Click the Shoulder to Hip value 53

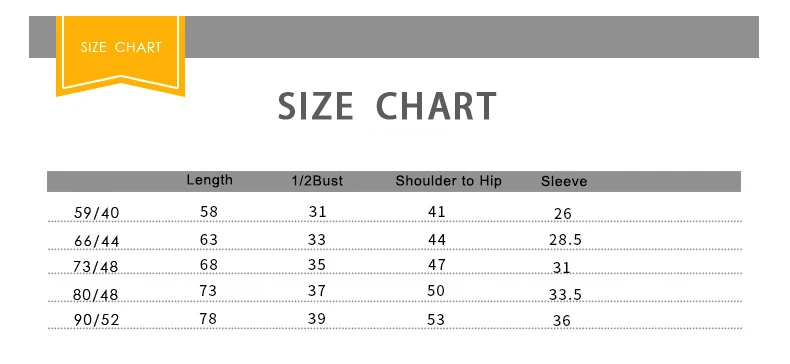[x=436, y=320]
